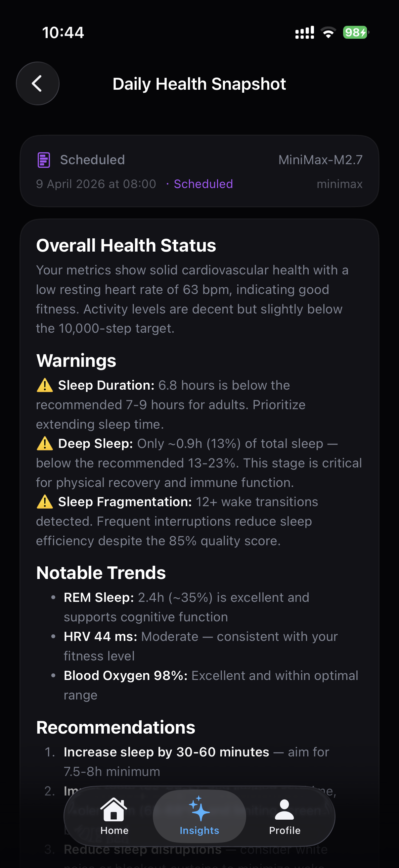
Task: Tap the Insights sparkle icon
Action: (199, 809)
